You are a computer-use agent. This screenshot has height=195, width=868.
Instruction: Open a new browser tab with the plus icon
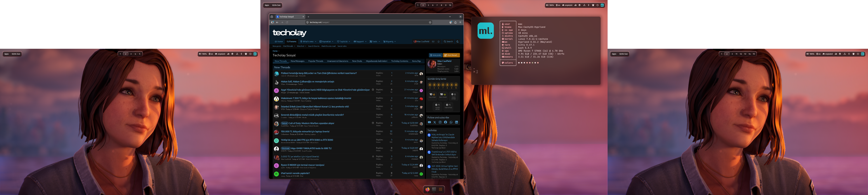click(x=308, y=16)
